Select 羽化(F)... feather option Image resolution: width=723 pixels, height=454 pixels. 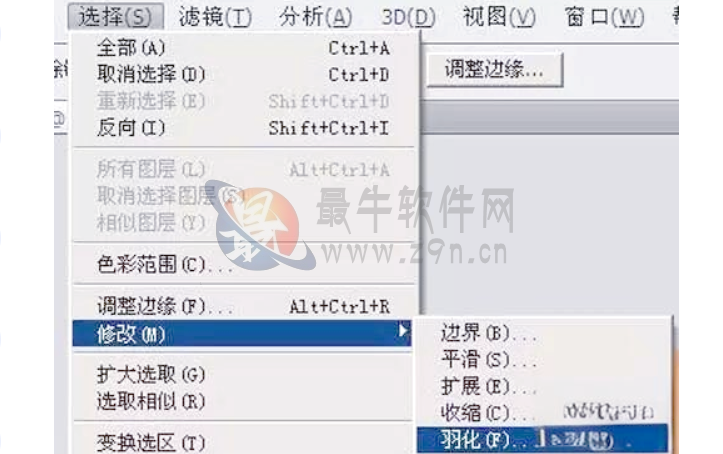[x=543, y=440]
